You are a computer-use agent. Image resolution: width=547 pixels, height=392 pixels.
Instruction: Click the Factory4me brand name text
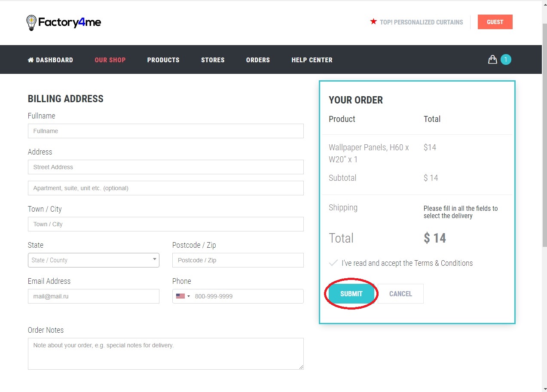pyautogui.click(x=70, y=22)
